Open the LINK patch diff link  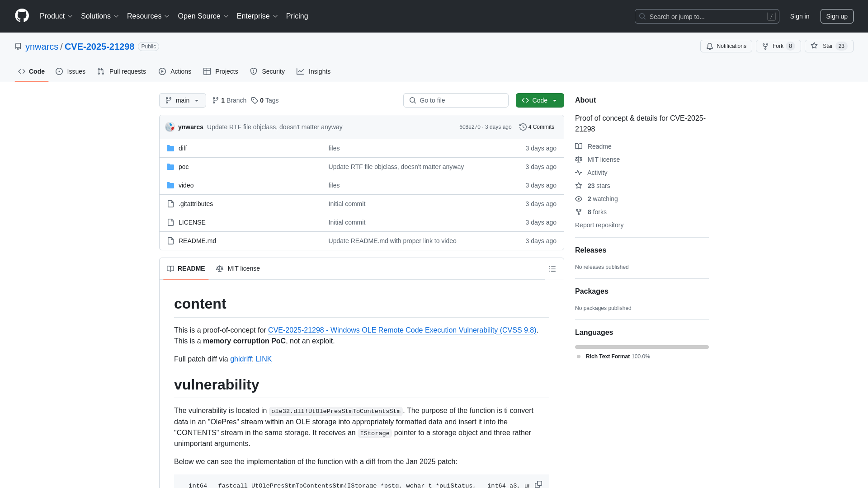[264, 359]
